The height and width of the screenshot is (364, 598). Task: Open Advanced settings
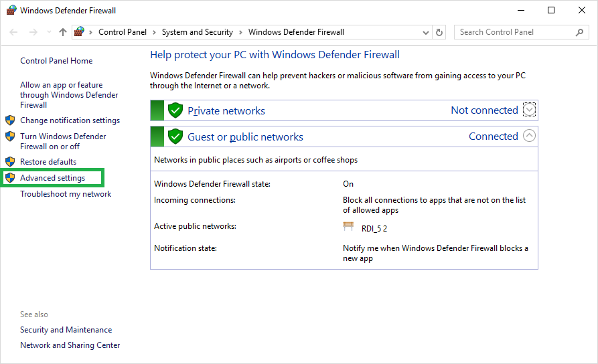pos(53,178)
